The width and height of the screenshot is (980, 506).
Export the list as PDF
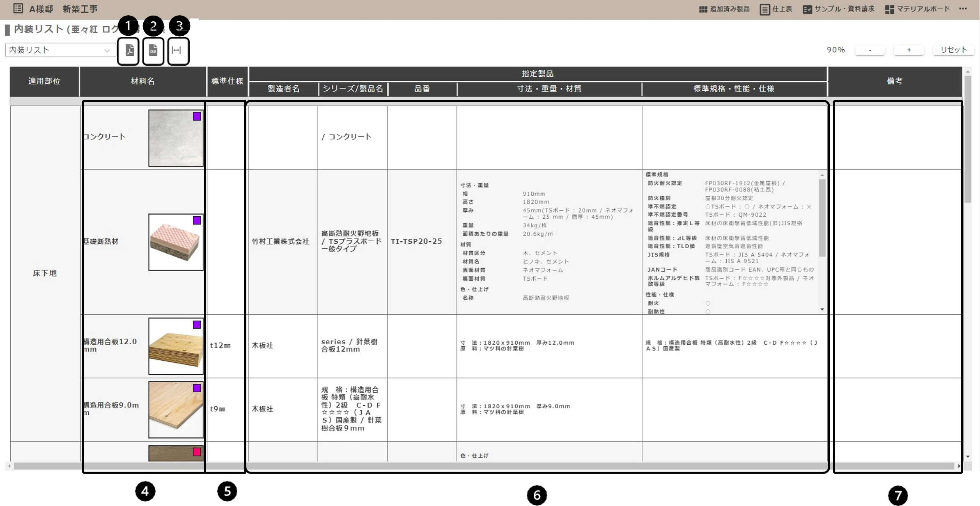point(129,50)
